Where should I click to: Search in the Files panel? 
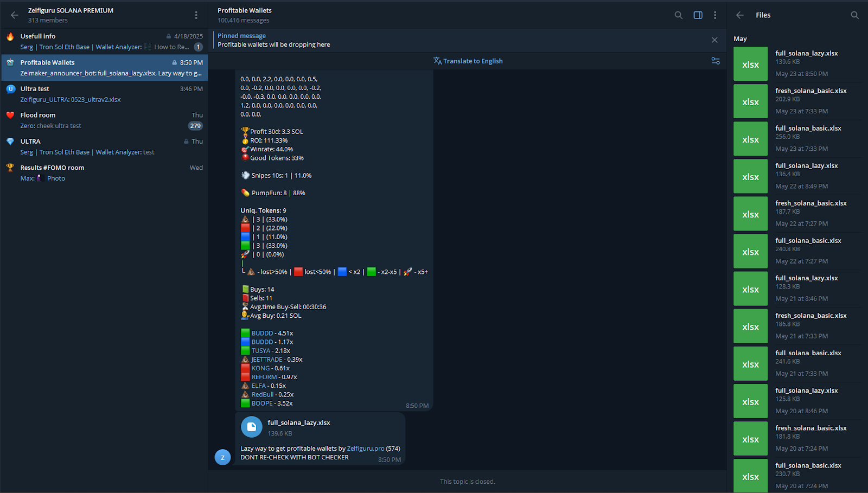click(854, 15)
